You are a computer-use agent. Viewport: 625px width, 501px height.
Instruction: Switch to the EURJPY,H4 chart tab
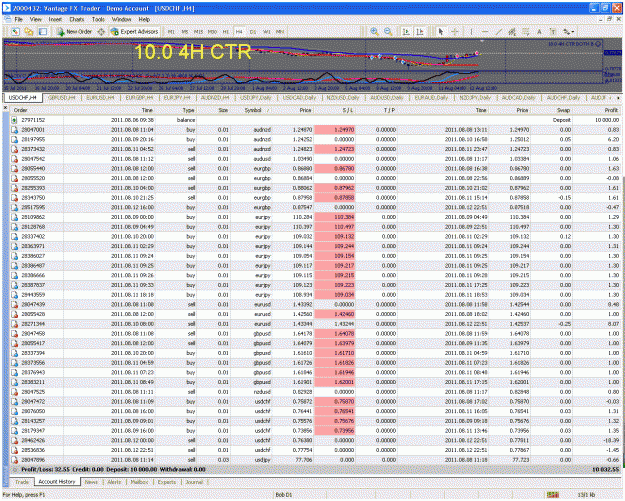click(179, 98)
